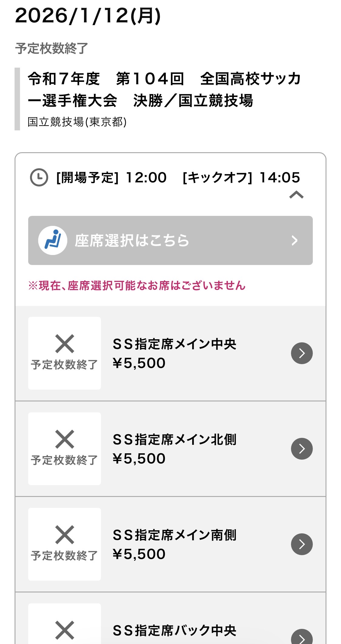341x644 pixels.
Task: Open the SS指定席メイン南側 arrow button
Action: [x=302, y=544]
